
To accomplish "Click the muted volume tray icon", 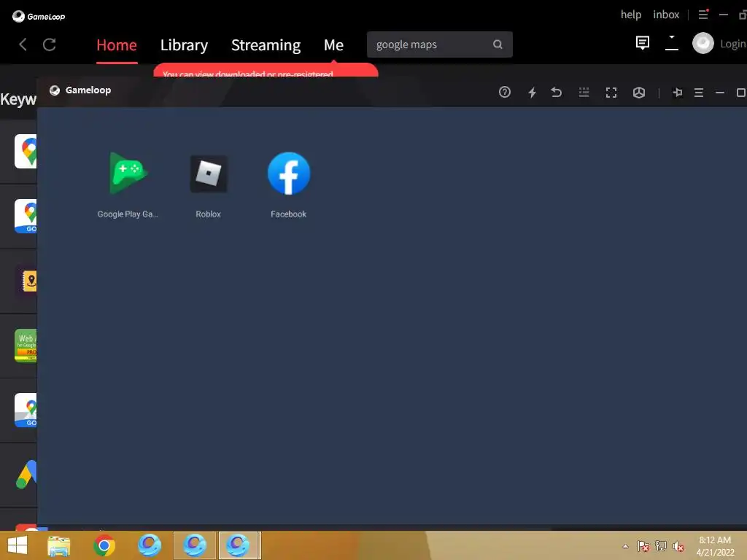I will pyautogui.click(x=678, y=546).
